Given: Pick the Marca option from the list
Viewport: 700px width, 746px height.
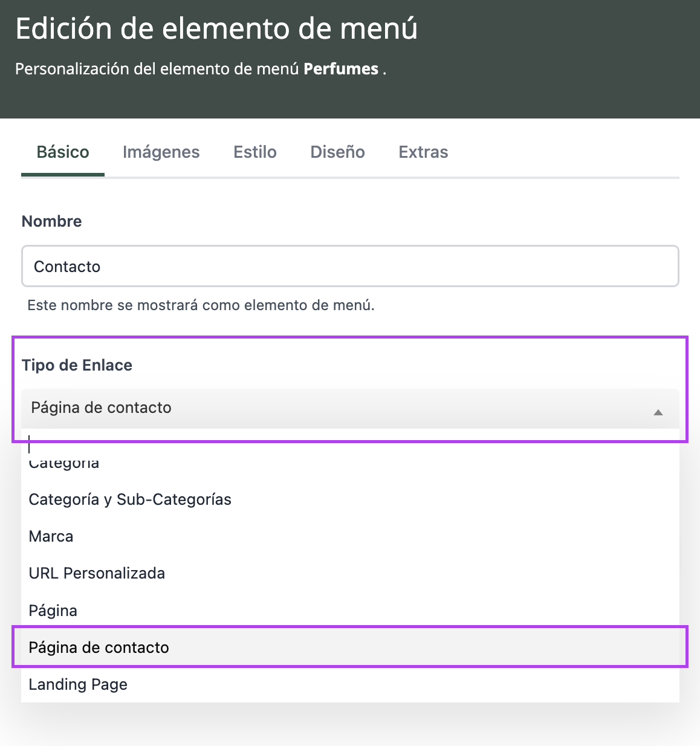Looking at the screenshot, I should 51,537.
